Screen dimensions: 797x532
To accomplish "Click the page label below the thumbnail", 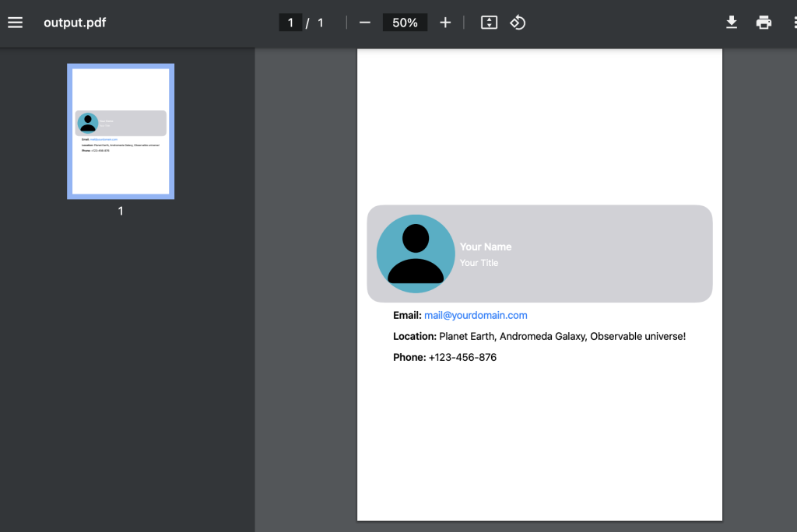I will tap(121, 211).
